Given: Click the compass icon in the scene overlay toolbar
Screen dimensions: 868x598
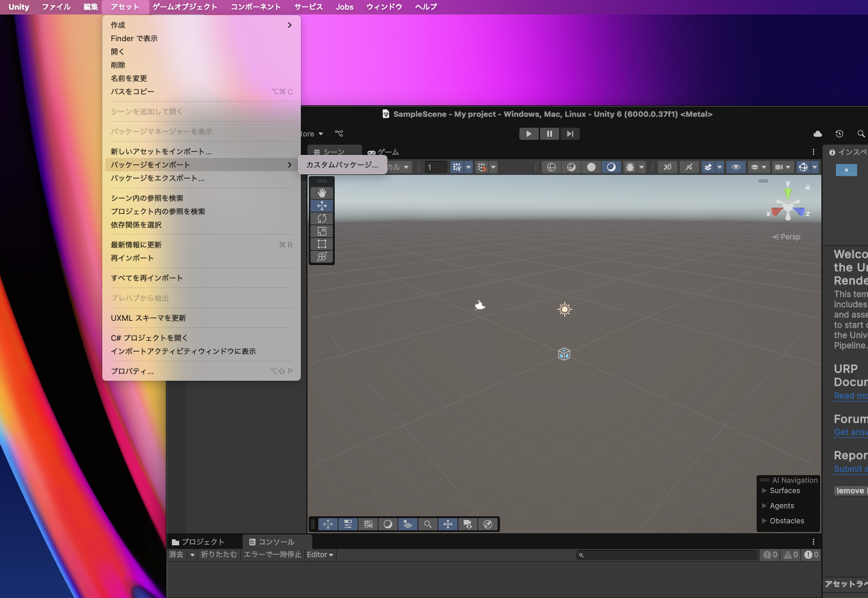Looking at the screenshot, I should point(488,524).
